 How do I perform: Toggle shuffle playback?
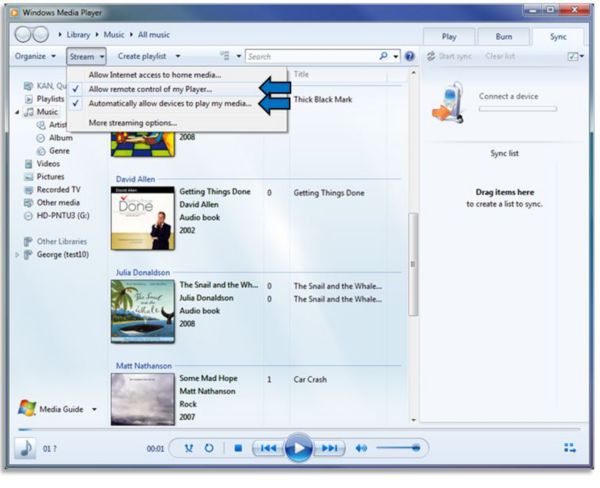click(189, 448)
